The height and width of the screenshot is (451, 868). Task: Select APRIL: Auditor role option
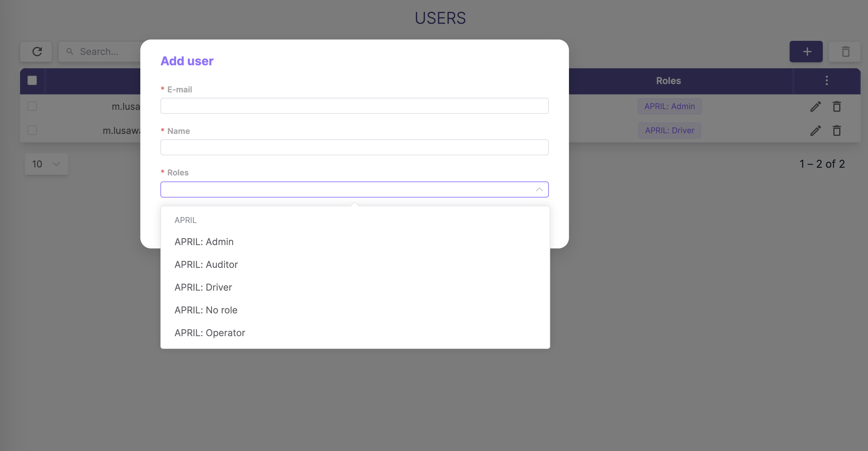click(355, 265)
